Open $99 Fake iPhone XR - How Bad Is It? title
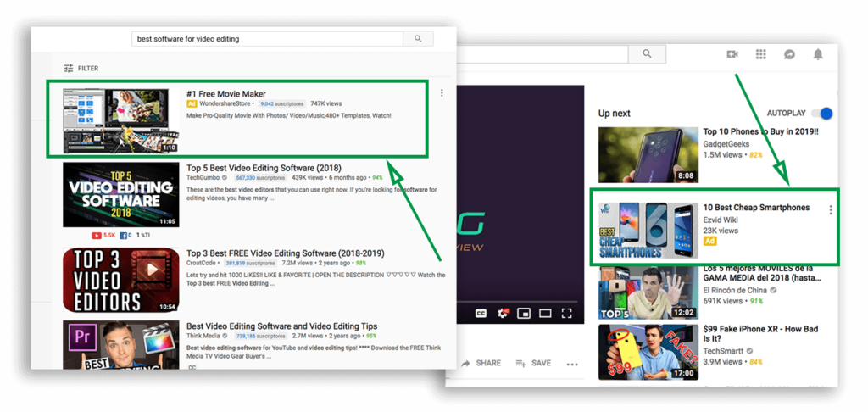868x412 pixels. click(x=760, y=334)
